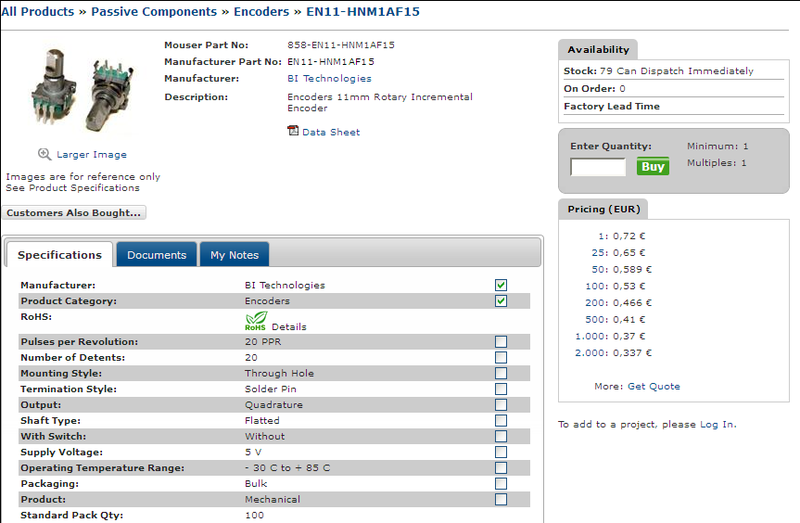Tick the Termination Style checkbox

[x=501, y=389]
